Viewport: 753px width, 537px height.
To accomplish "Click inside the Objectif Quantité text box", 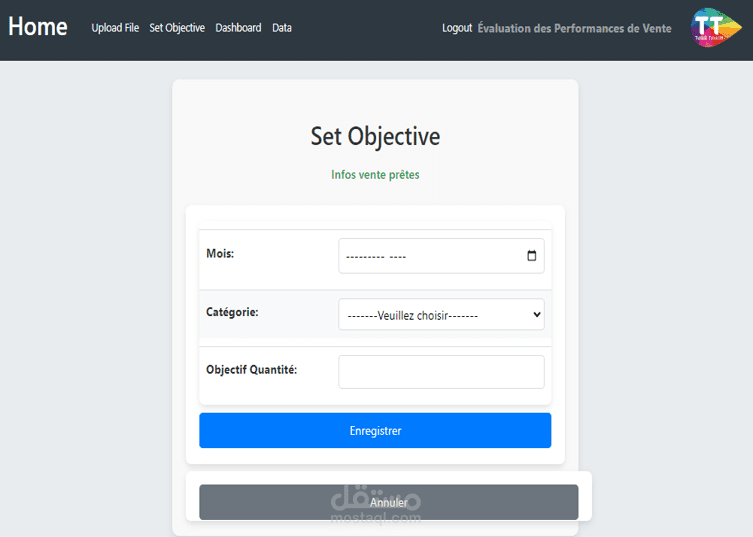I will [441, 372].
